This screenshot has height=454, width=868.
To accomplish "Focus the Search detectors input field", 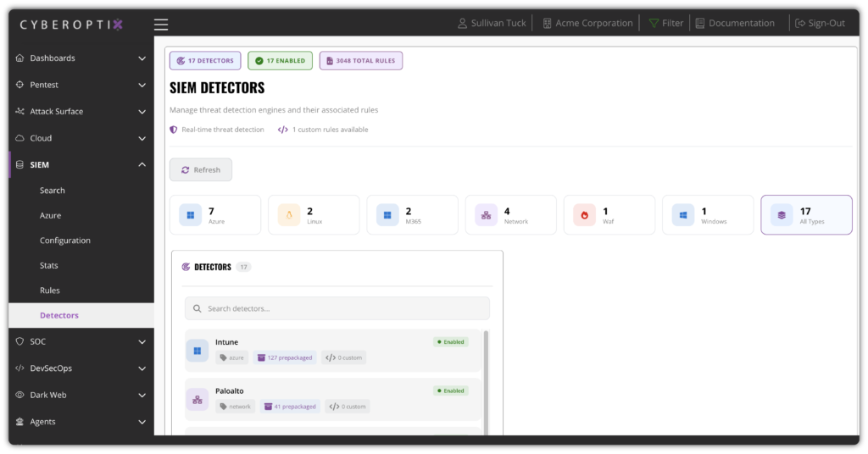I will 337,308.
